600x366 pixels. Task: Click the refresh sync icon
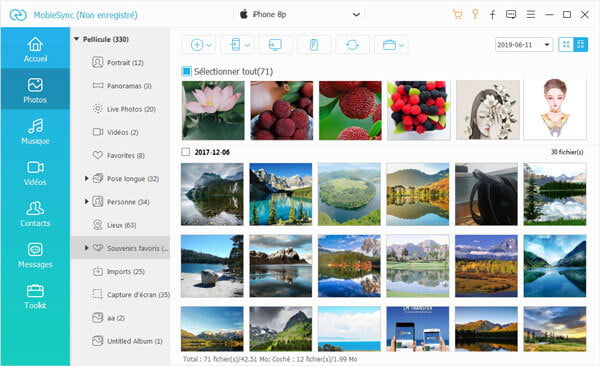click(x=352, y=45)
